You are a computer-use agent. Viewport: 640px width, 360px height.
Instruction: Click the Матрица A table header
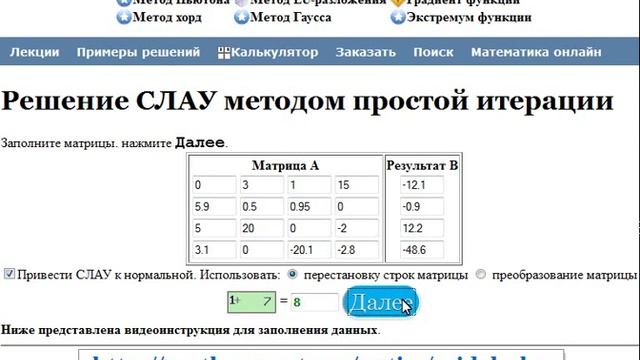[x=285, y=165]
